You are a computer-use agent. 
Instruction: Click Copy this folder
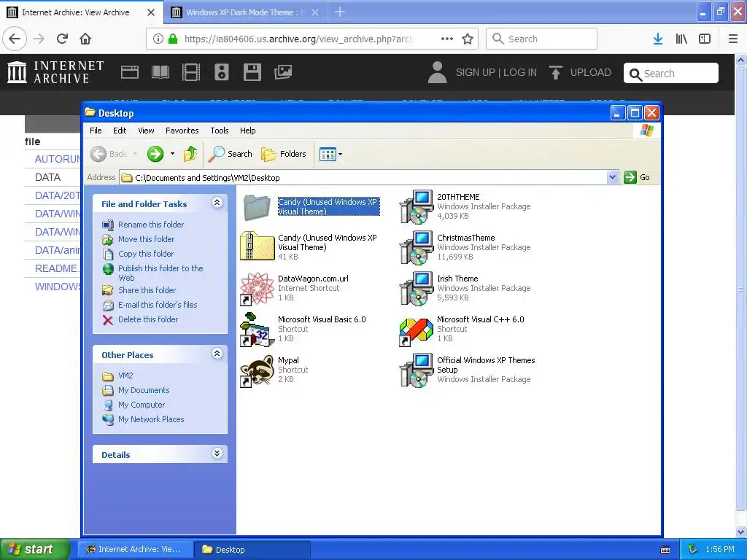146,254
